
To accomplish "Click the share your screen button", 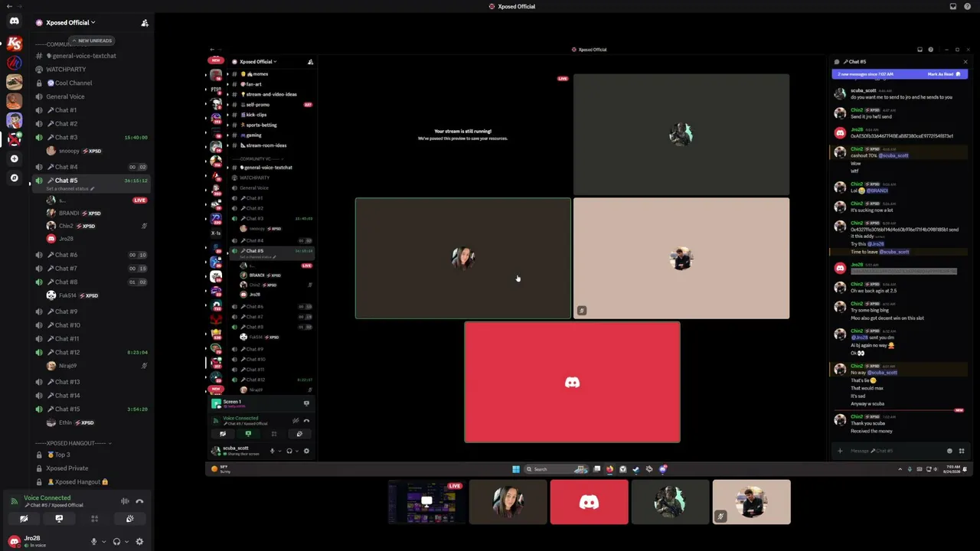I will (x=59, y=519).
